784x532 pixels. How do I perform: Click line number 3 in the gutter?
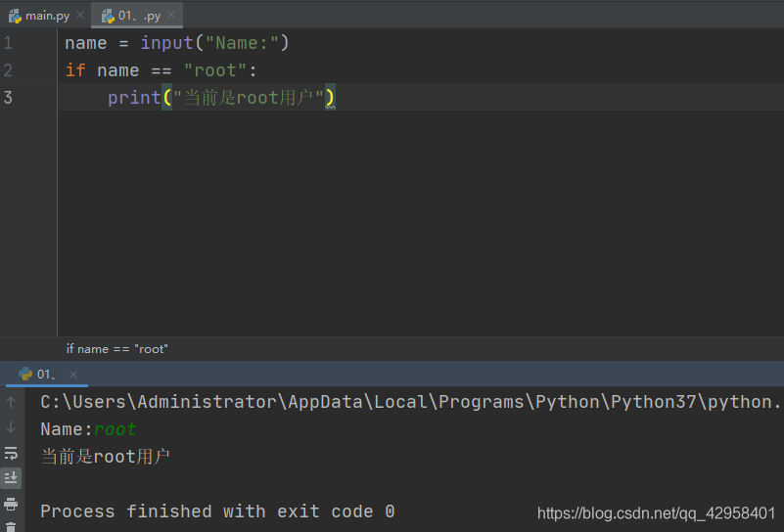pos(8,97)
